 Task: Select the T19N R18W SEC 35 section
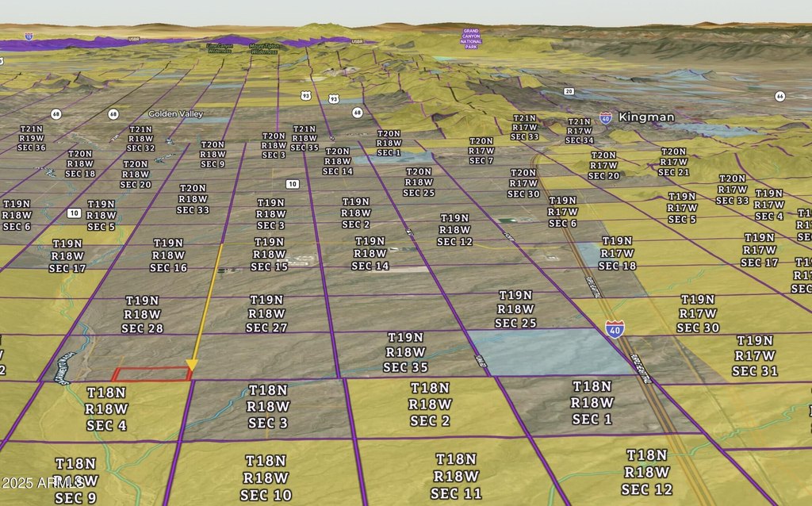[x=405, y=352]
